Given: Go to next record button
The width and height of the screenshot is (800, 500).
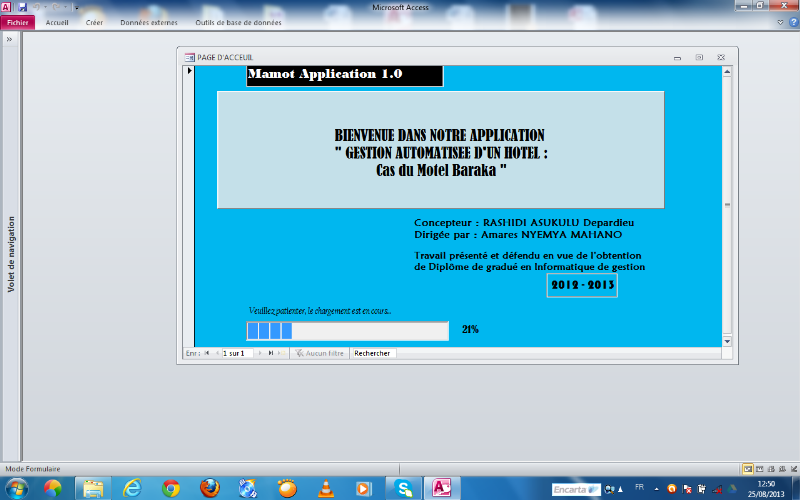Looking at the screenshot, I should click(260, 353).
